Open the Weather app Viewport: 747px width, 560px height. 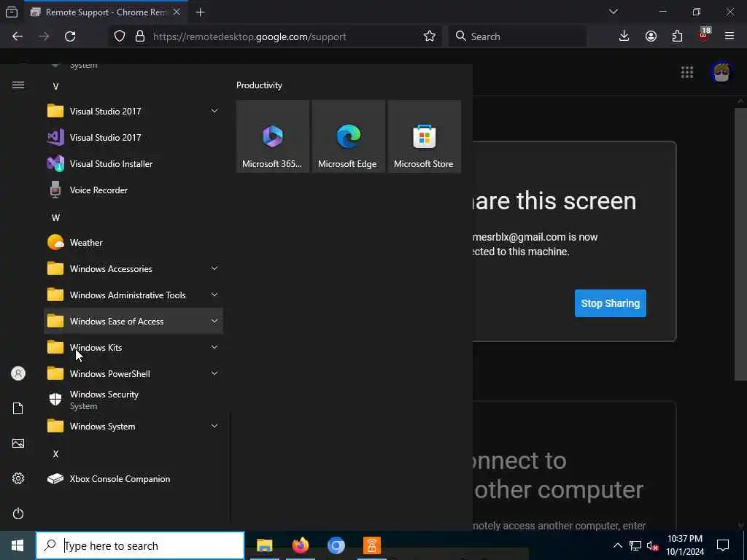click(x=133, y=243)
